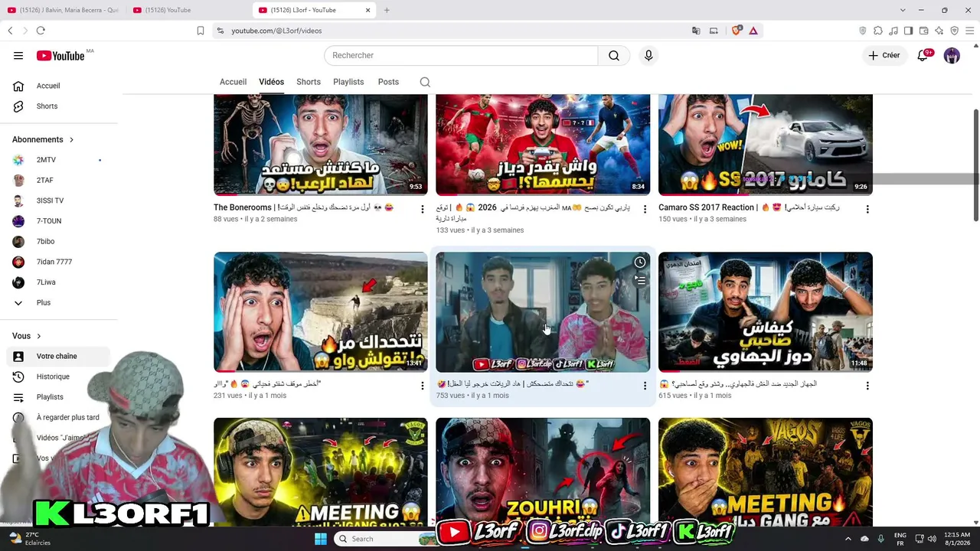Open the Brave Rewards triangle icon
Image resolution: width=980 pixels, height=551 pixels.
[x=753, y=31]
